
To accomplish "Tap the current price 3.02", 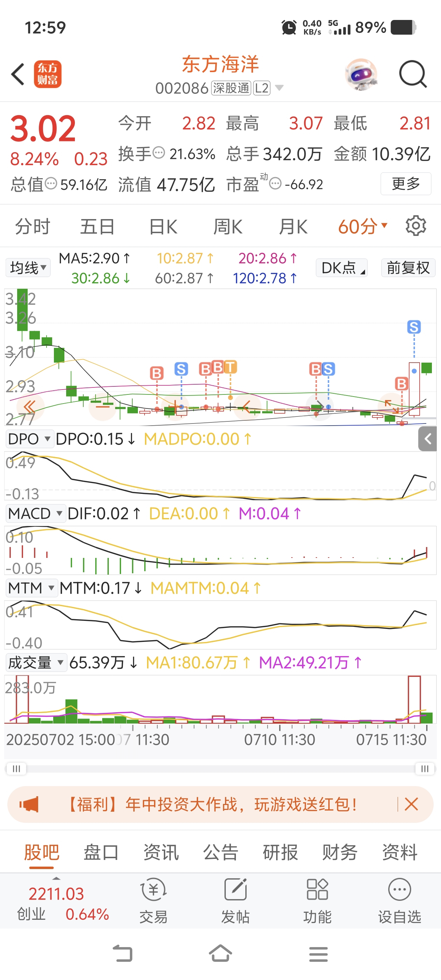I will click(x=43, y=128).
